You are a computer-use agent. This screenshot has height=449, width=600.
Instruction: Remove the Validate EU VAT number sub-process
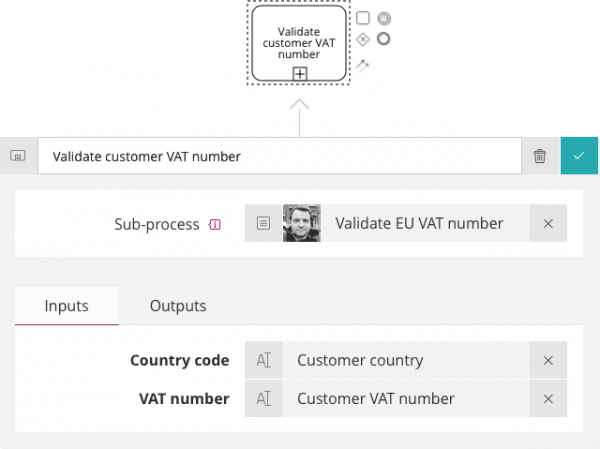[548, 224]
